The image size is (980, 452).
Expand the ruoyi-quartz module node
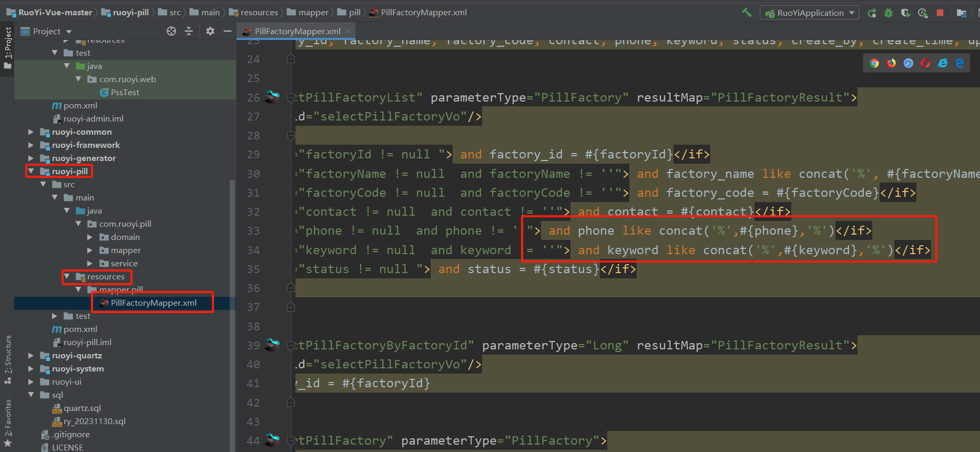[31, 355]
